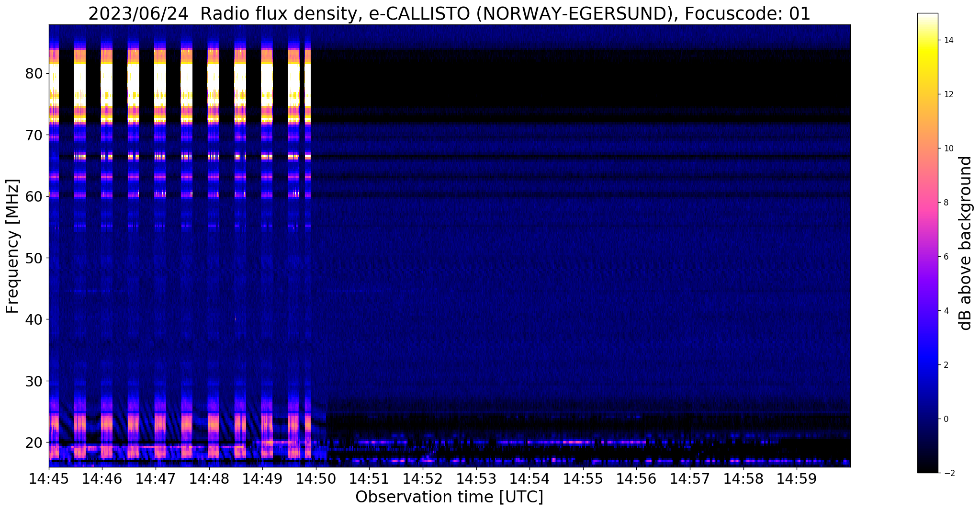
Task: Click the colorbar tick label 2
Action: coord(946,365)
